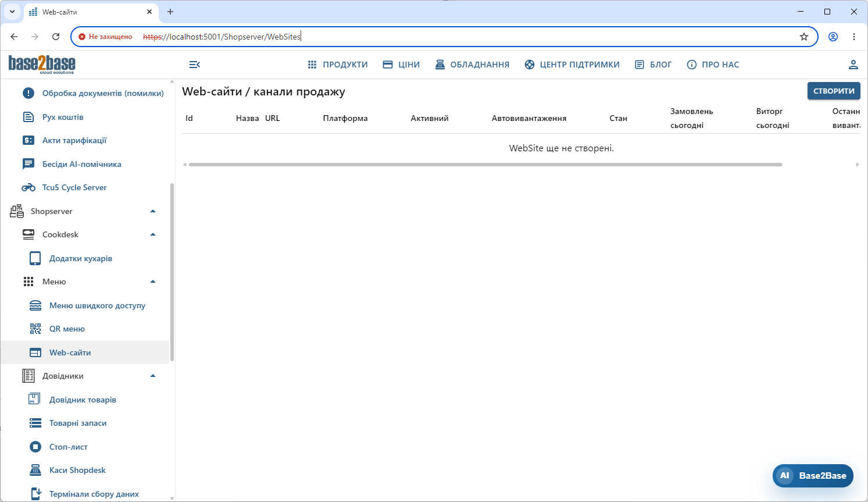Collapse sidebar with the menu toggle icon

tap(195, 65)
